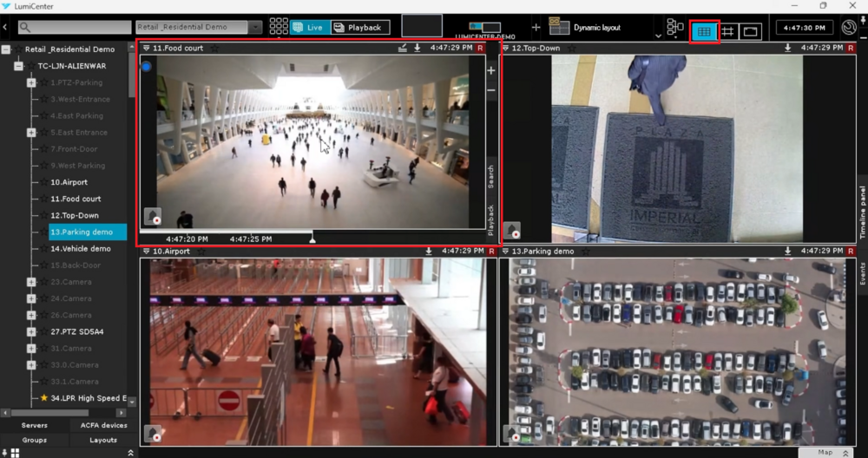Click the alarm icon in Food court view
This screenshot has width=868, height=458.
152,216
